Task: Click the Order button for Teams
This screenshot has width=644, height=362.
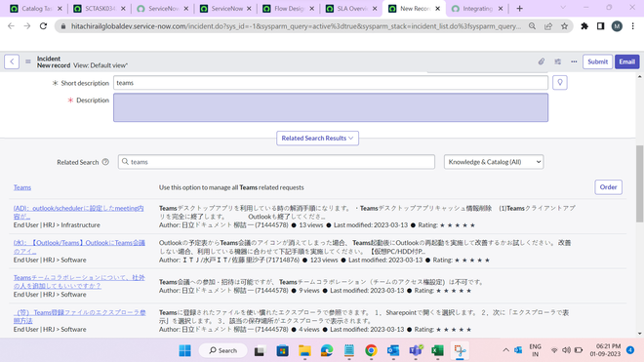Action: (x=608, y=187)
